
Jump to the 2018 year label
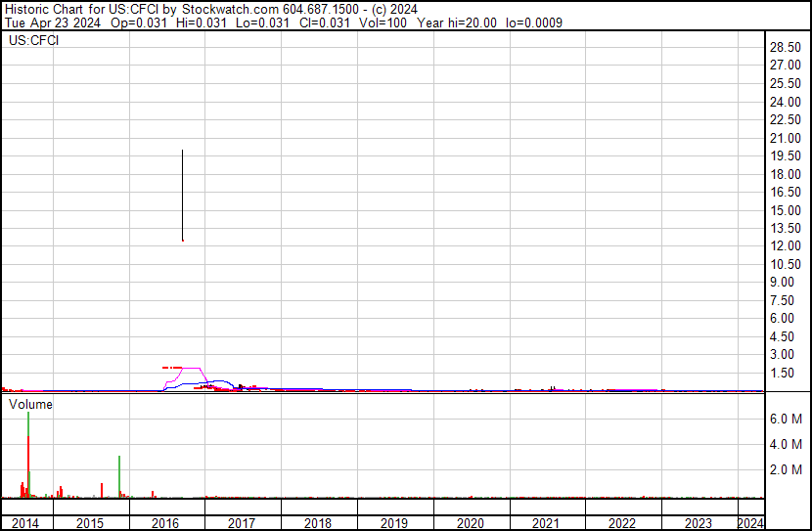[x=318, y=523]
